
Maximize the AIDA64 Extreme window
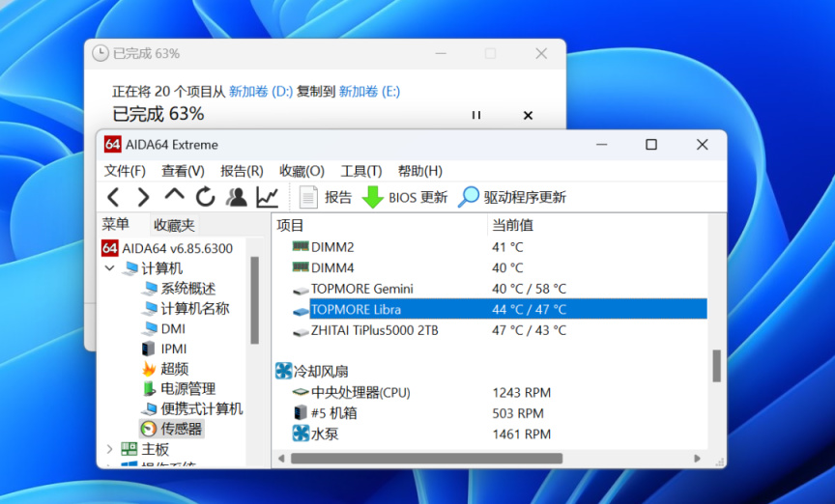650,145
